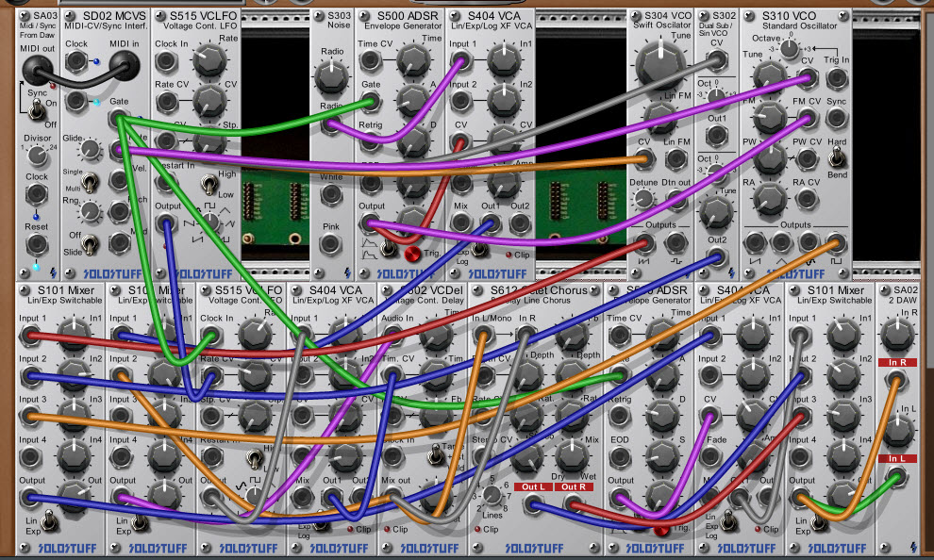Click the Clock jack on SD02 MCVS
934x560 pixels.
click(x=76, y=60)
